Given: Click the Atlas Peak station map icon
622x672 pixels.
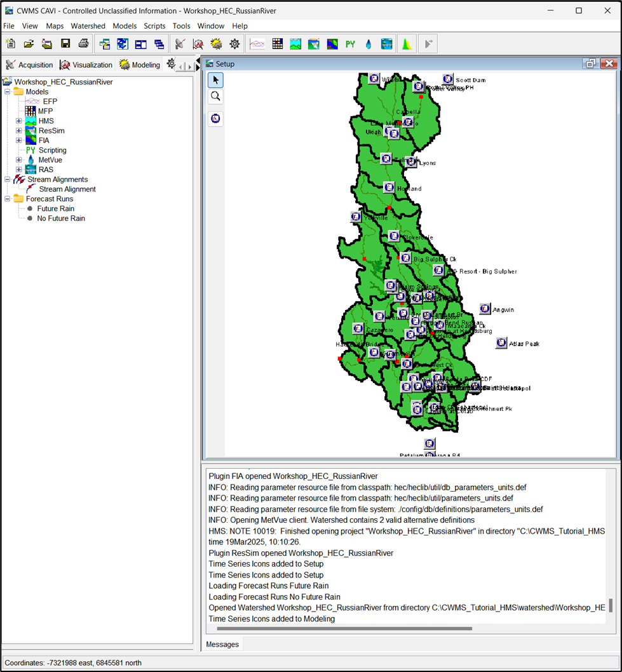Looking at the screenshot, I should [501, 343].
